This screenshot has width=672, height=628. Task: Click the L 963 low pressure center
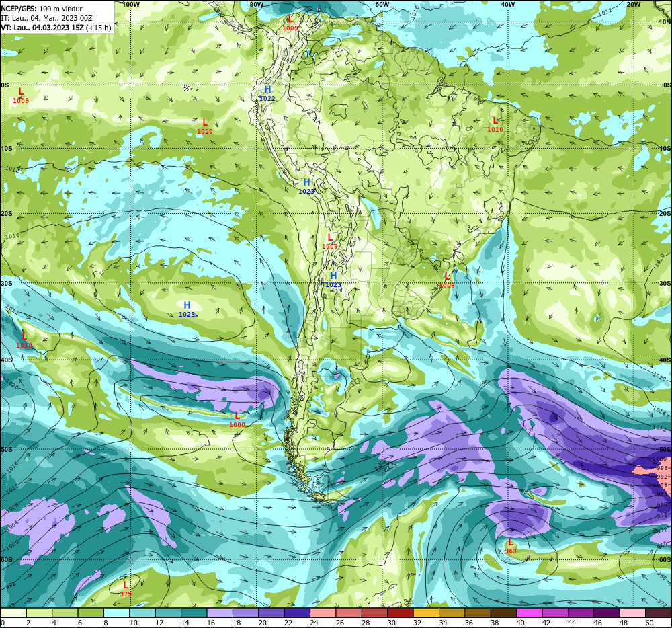click(x=511, y=547)
